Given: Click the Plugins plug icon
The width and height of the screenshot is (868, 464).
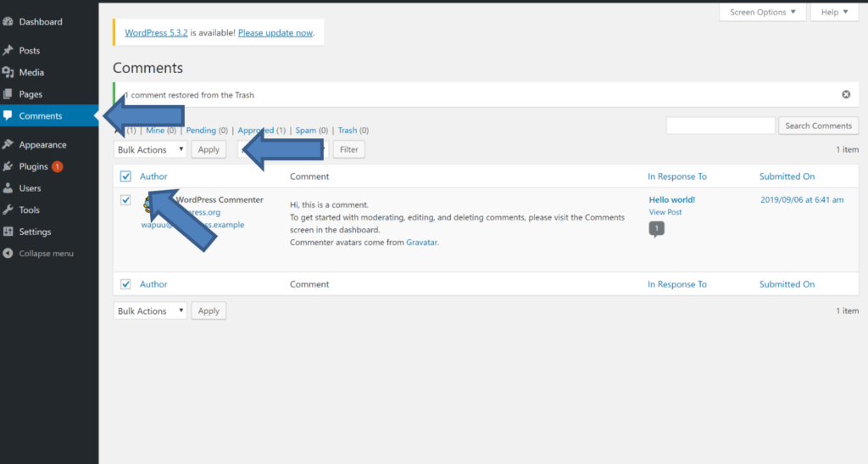Looking at the screenshot, I should 8,166.
